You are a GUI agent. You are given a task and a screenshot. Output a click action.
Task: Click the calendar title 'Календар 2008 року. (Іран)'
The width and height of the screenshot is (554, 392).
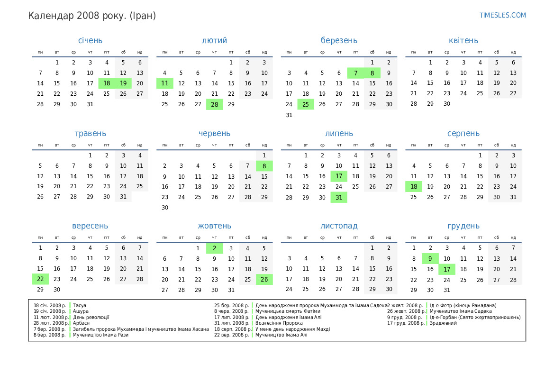point(92,16)
